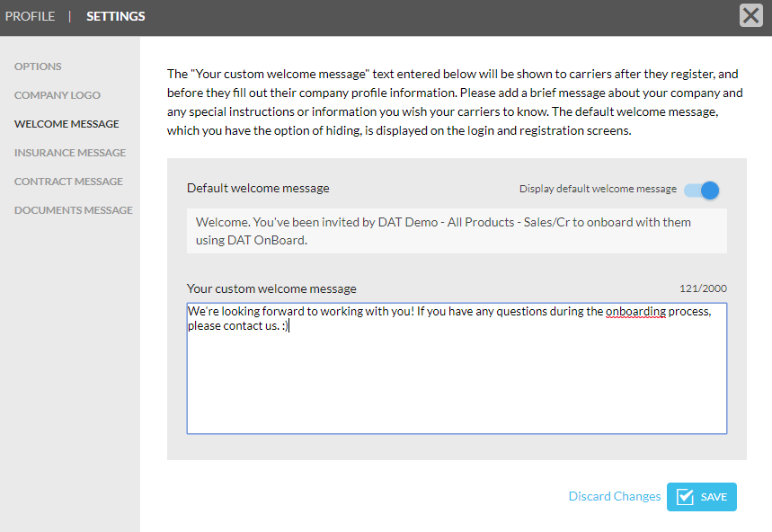Click the default welcome message text box

tap(457, 231)
